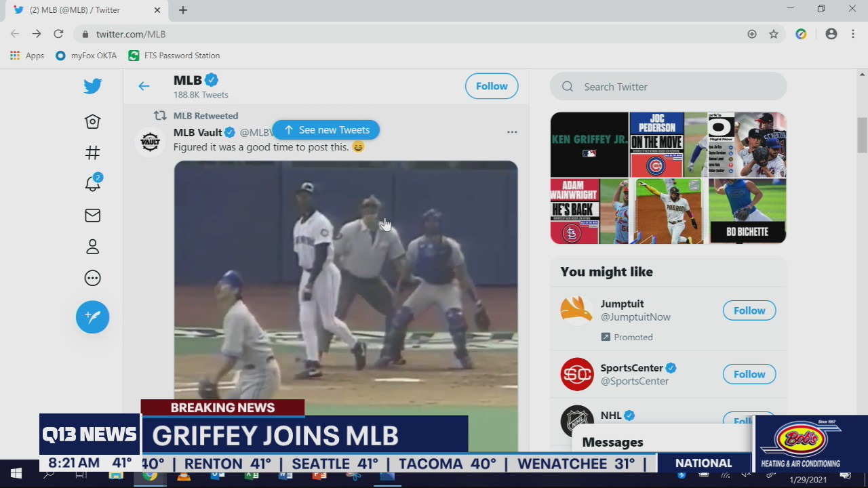Select the Explore hashtag icon

pos(92,152)
